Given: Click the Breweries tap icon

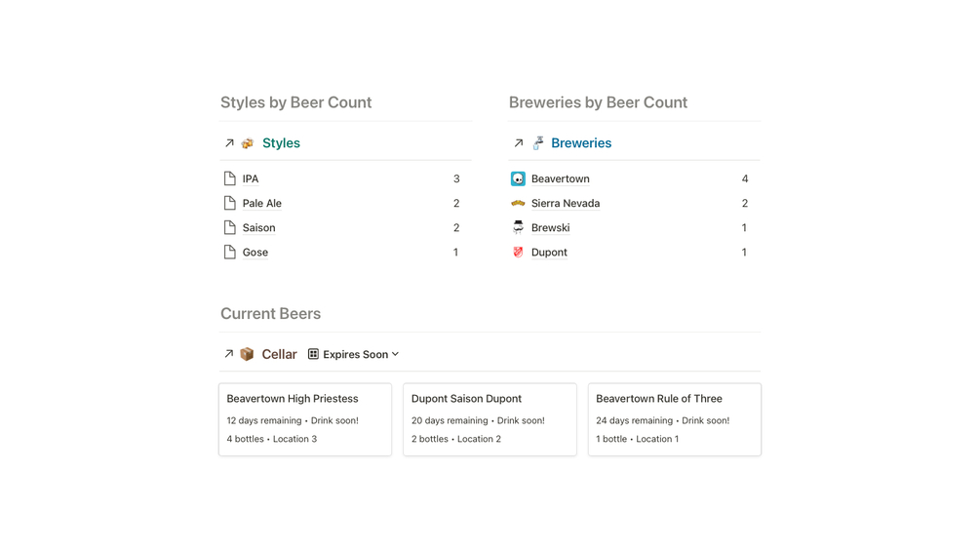Looking at the screenshot, I should coord(537,143).
